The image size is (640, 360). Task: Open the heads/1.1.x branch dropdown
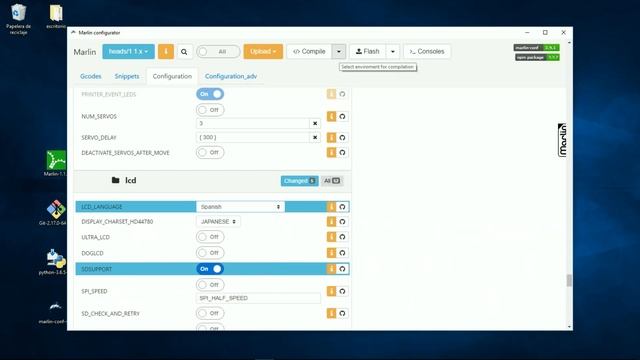point(128,51)
